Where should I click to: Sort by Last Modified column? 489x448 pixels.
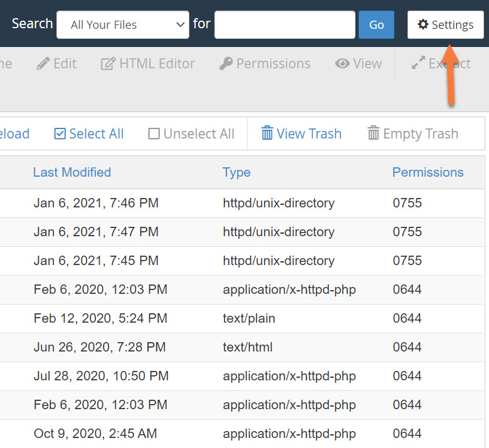click(x=72, y=172)
